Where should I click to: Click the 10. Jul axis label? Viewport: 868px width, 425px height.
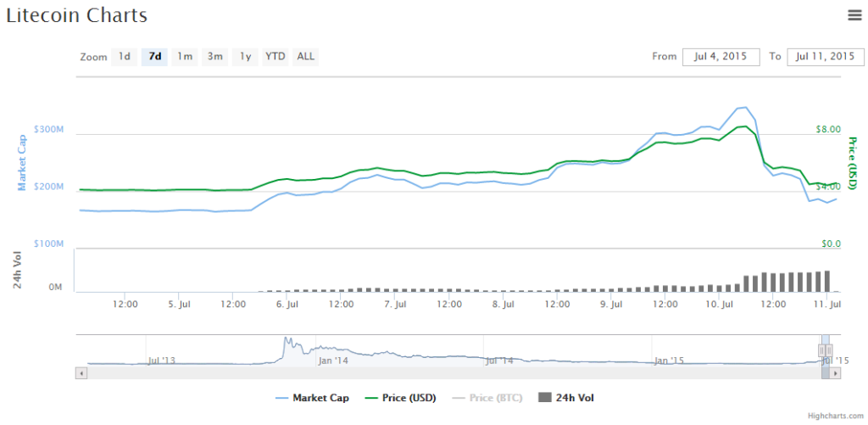pyautogui.click(x=719, y=304)
